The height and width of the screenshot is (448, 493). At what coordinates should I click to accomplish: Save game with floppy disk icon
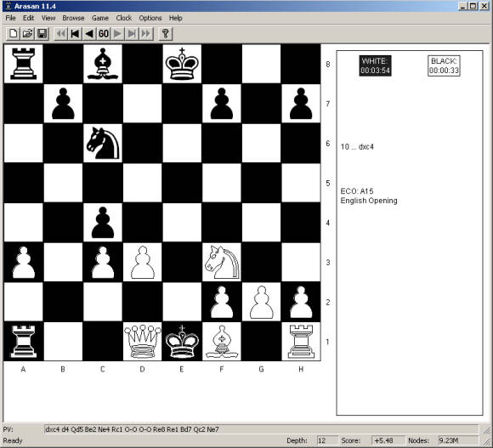[x=42, y=34]
